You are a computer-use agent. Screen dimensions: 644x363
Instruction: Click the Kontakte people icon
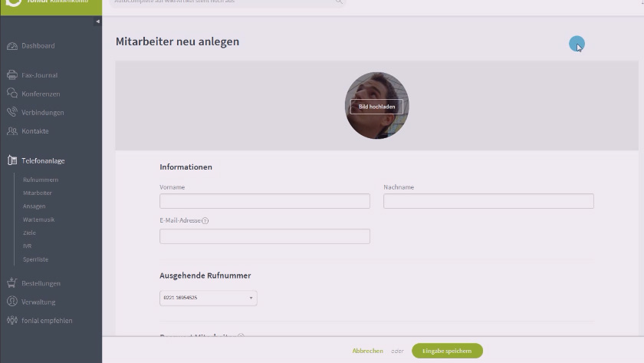(x=12, y=130)
